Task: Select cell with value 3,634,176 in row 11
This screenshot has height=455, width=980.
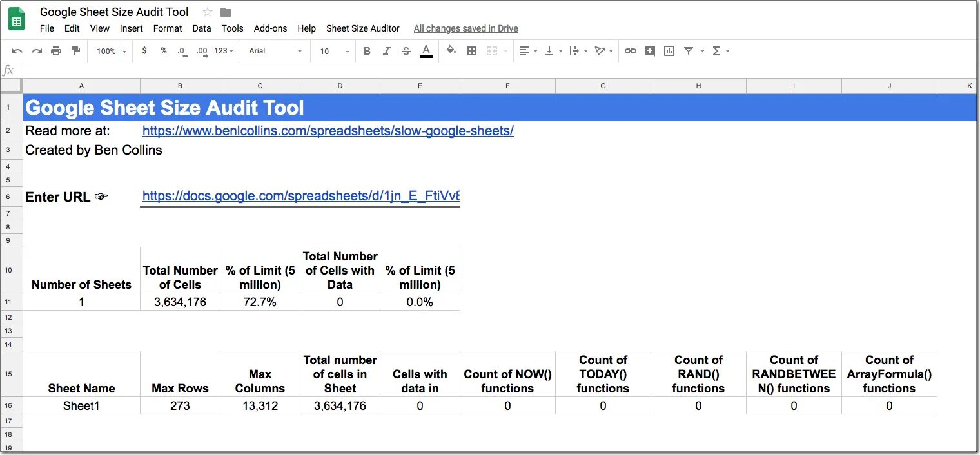Action: pyautogui.click(x=180, y=302)
